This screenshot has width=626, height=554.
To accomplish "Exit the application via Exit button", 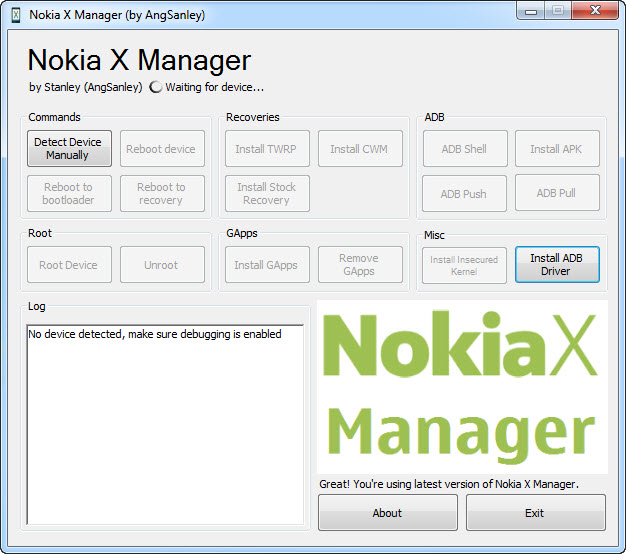I will pyautogui.click(x=536, y=513).
